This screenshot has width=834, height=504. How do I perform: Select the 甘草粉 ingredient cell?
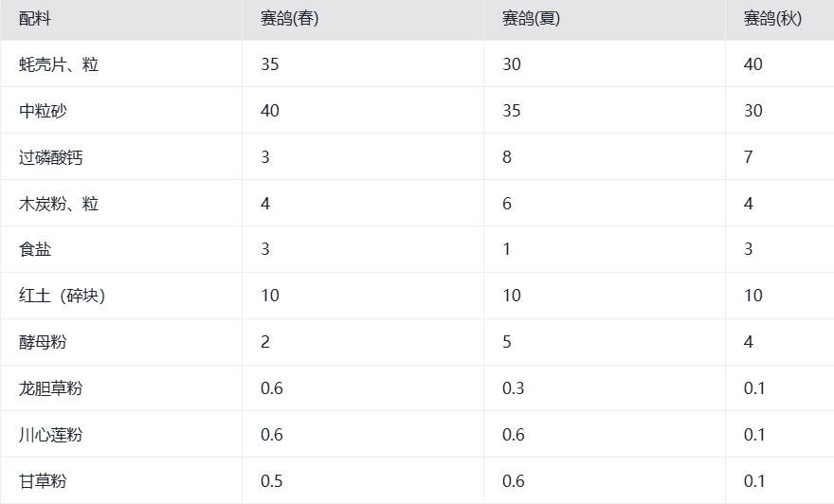click(x=43, y=481)
